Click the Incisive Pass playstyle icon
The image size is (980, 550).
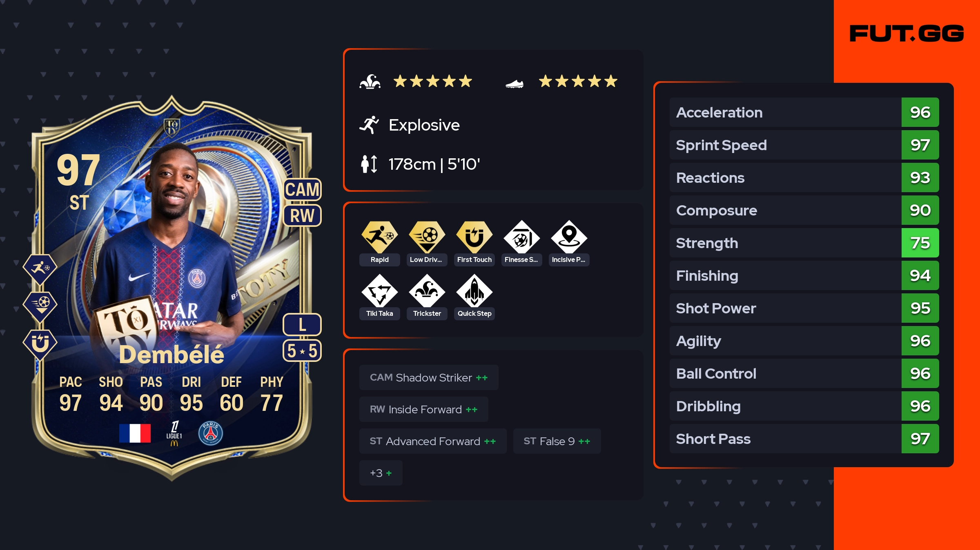point(569,237)
